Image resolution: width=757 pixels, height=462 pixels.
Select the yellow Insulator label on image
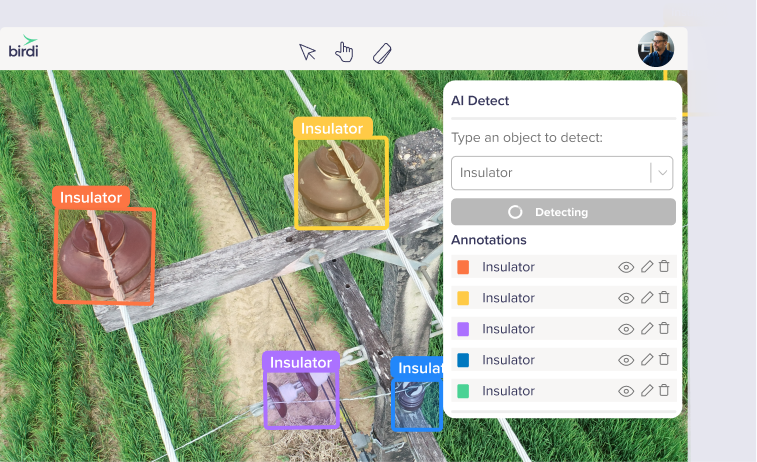point(332,128)
